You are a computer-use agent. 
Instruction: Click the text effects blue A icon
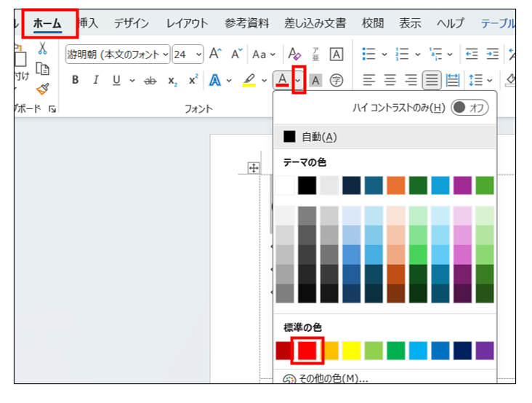(215, 81)
